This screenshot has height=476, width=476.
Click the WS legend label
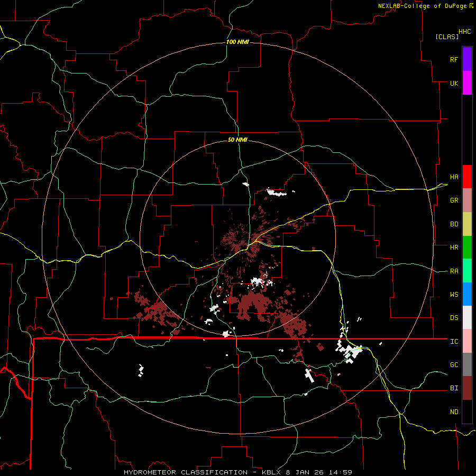tap(454, 294)
